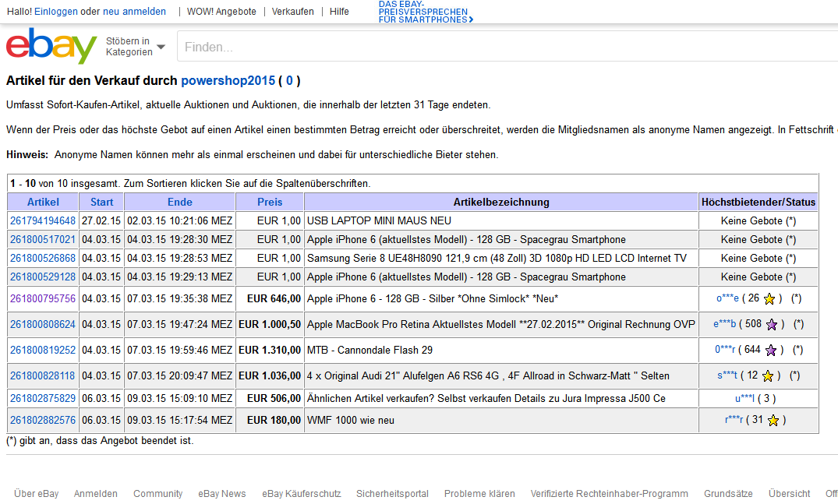Select Samsung Serie 8 UE48H8090 description

pyautogui.click(x=497, y=258)
